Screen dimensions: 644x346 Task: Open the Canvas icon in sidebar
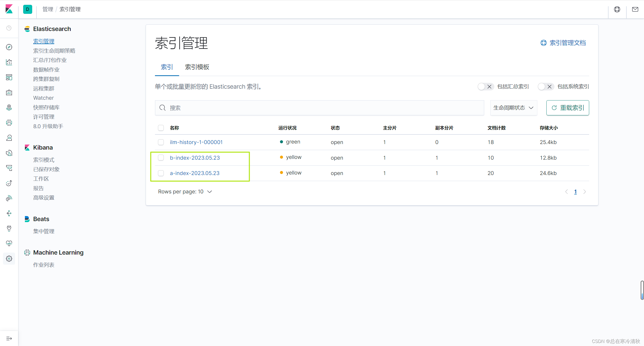tap(9, 92)
